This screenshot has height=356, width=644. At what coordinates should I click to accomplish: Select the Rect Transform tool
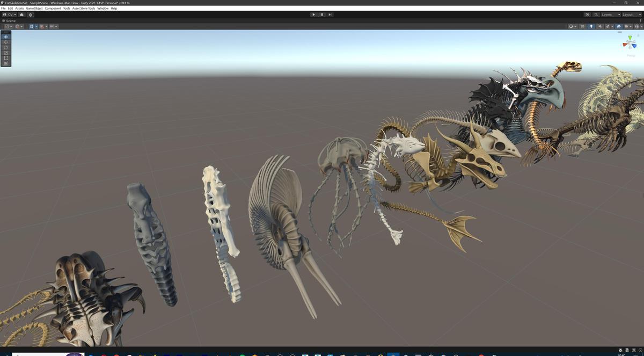pos(5,58)
